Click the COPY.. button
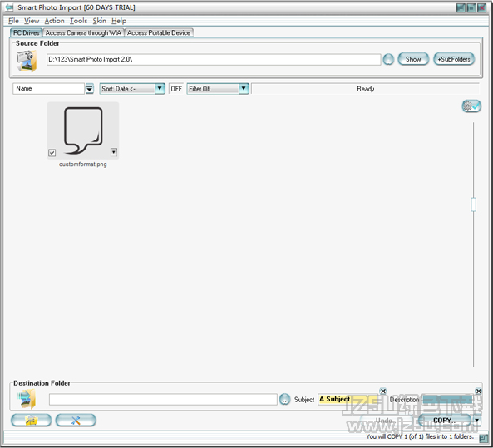This screenshot has width=493, height=448. tap(444, 421)
